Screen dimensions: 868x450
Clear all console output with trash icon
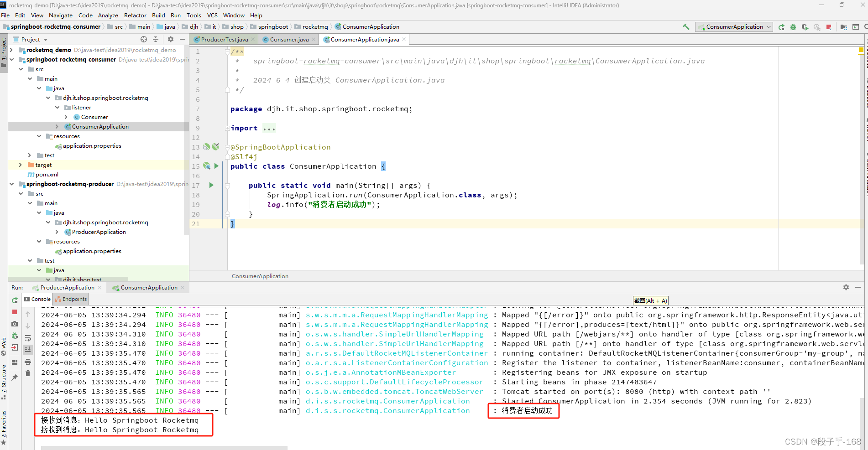(28, 373)
